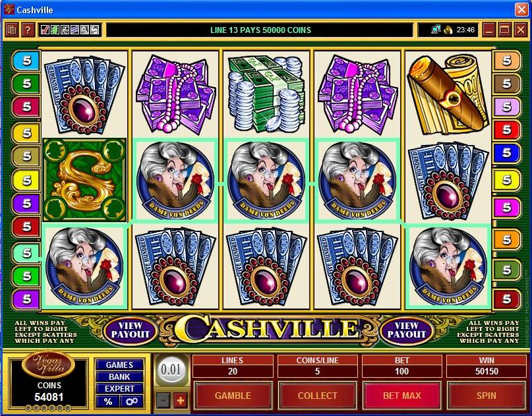
Task: Click the network connection status icon
Action: coord(436,30)
